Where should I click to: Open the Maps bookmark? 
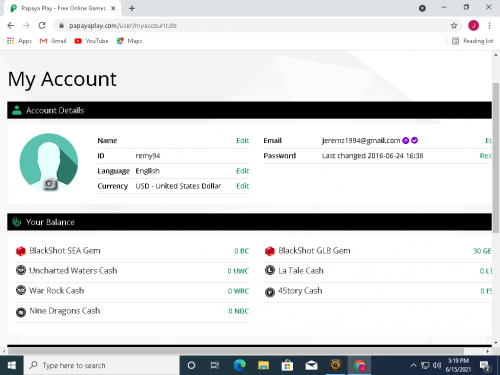pyautogui.click(x=129, y=41)
